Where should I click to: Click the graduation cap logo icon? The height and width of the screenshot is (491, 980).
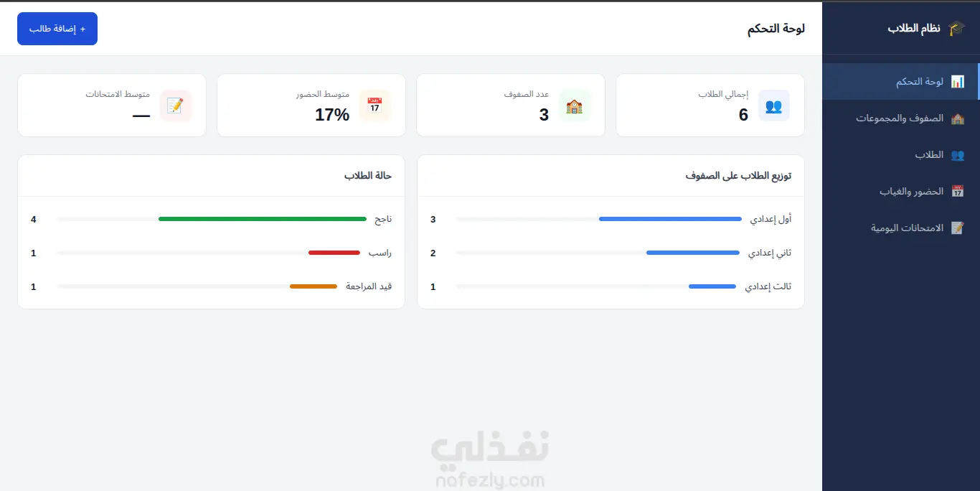(956, 29)
